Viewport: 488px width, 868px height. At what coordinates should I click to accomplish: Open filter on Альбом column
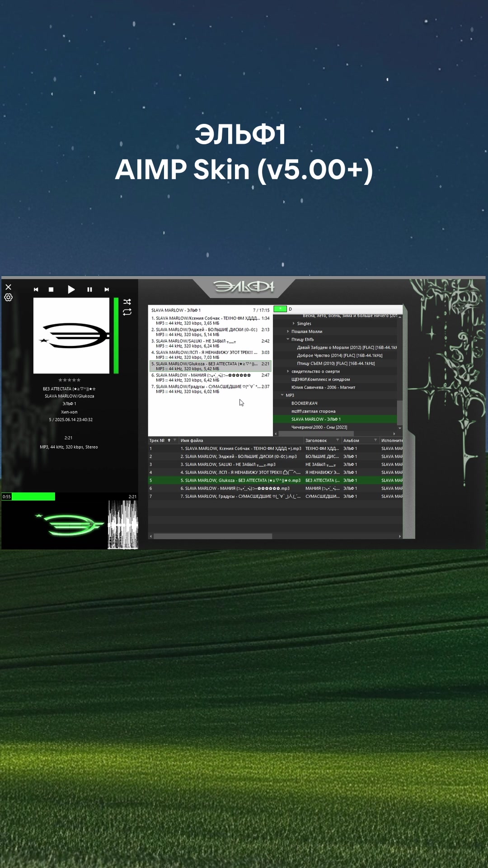(x=375, y=440)
